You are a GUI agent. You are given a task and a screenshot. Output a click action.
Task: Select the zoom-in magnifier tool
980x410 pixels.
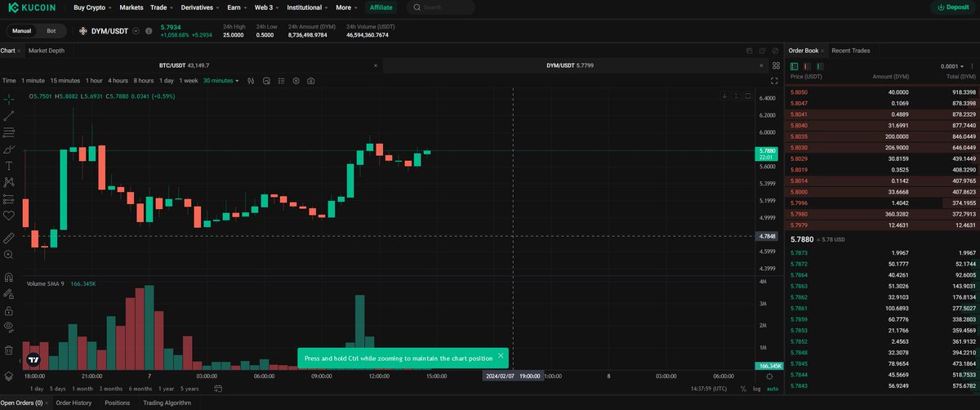(9, 255)
